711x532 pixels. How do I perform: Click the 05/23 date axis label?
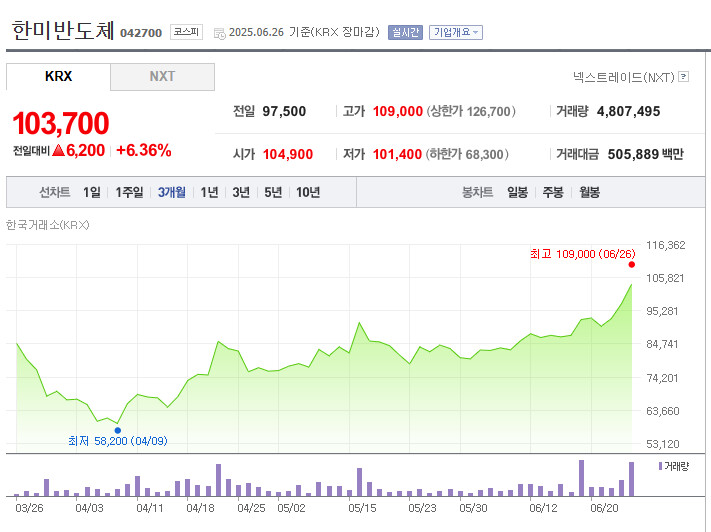pos(422,508)
